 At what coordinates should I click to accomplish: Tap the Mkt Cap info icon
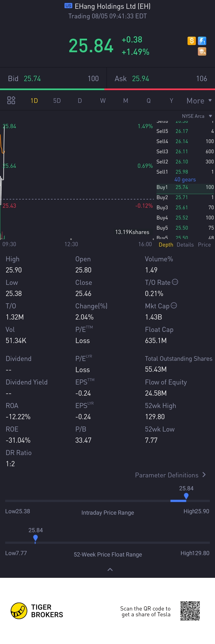[x=174, y=306]
